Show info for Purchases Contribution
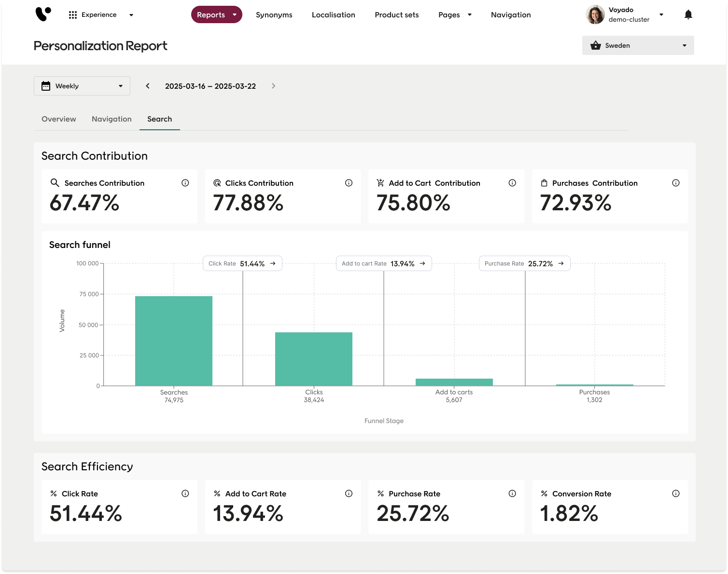The height and width of the screenshot is (574, 728). point(675,183)
